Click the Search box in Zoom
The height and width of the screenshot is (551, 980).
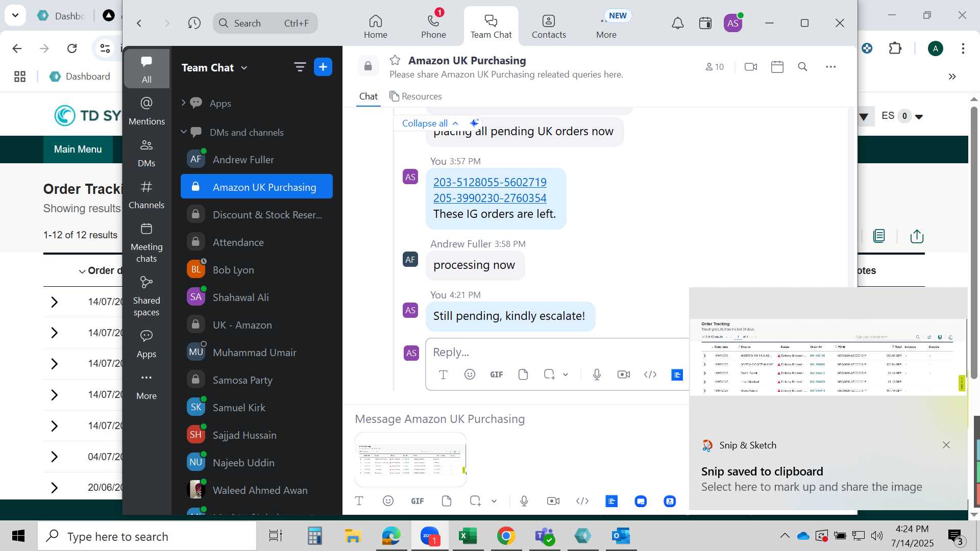[x=265, y=23]
